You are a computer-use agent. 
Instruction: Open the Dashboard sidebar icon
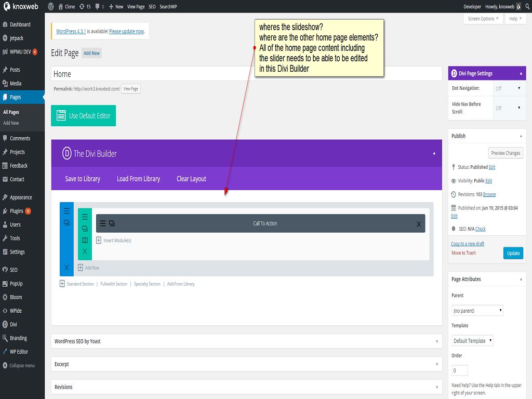tap(5, 24)
